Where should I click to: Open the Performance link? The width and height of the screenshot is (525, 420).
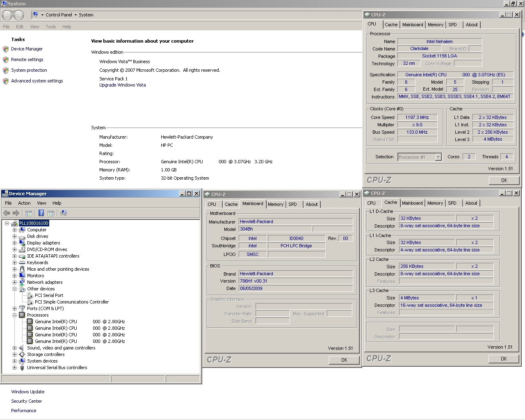(24, 411)
